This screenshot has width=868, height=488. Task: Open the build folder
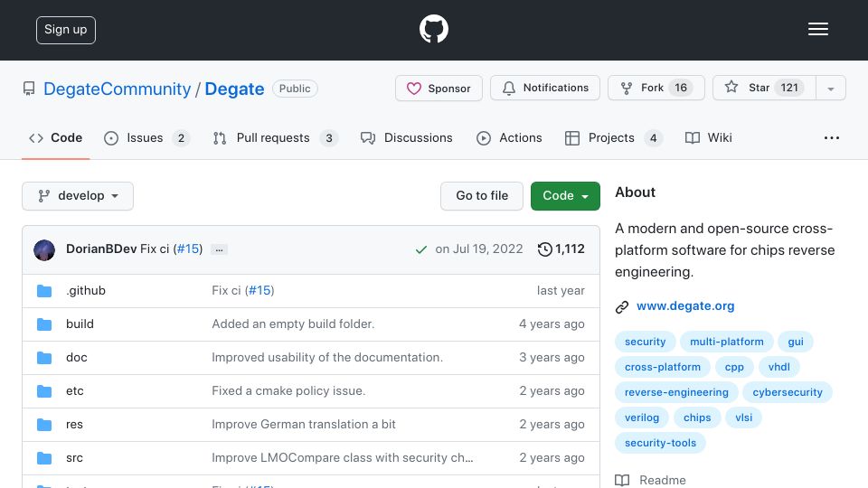point(80,324)
